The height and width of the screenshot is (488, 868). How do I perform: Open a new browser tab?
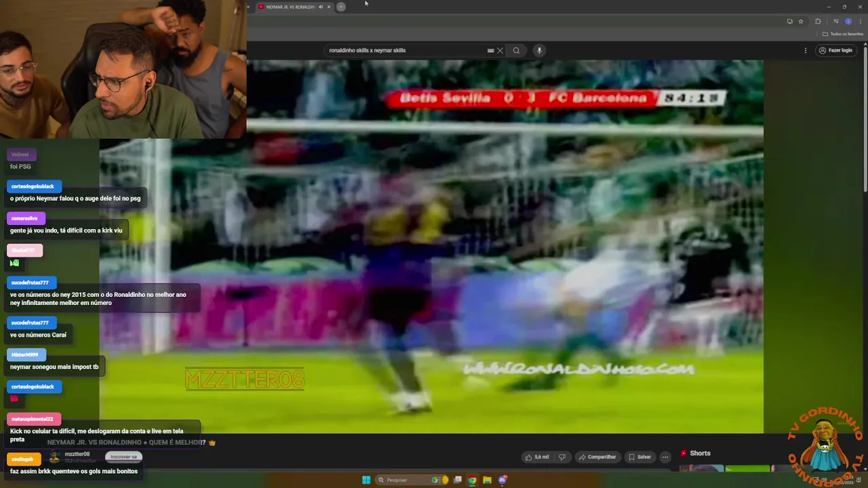[x=341, y=7]
